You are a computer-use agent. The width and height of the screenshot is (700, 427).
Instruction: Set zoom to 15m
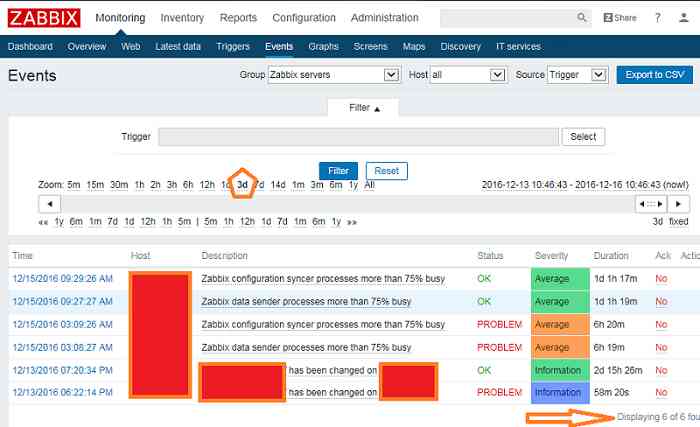point(95,185)
